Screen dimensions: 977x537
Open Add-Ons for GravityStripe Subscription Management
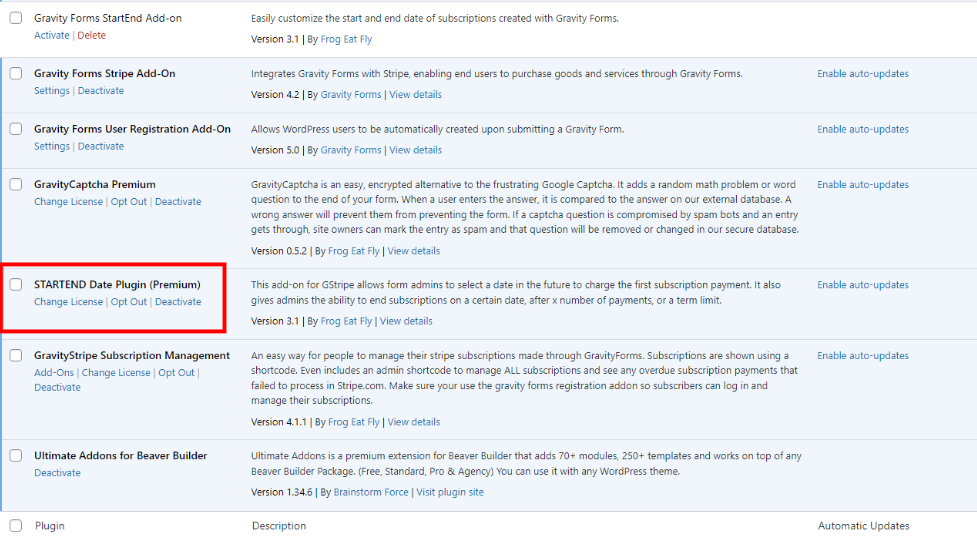pyautogui.click(x=54, y=373)
